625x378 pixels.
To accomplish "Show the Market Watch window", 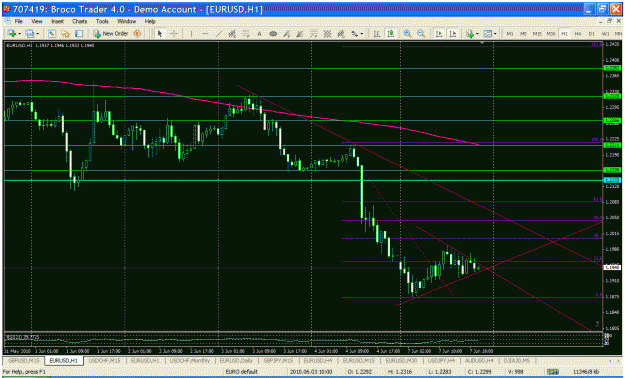I will 52,34.
